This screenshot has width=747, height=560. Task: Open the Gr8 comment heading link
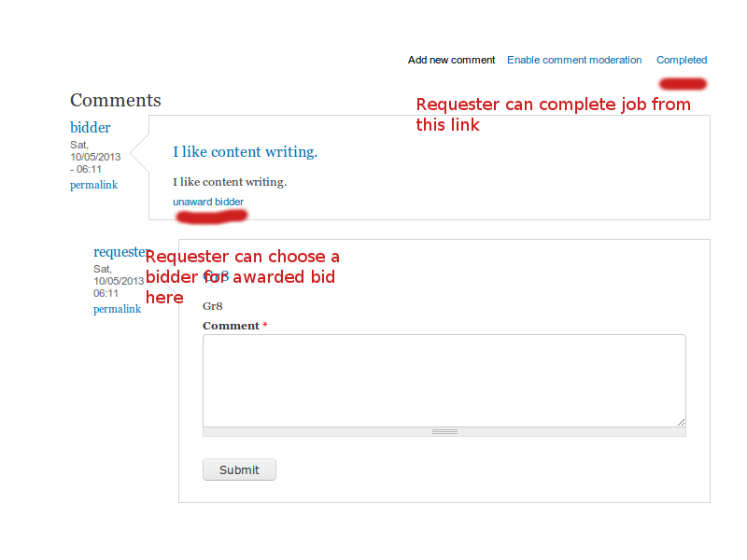pyautogui.click(x=215, y=276)
